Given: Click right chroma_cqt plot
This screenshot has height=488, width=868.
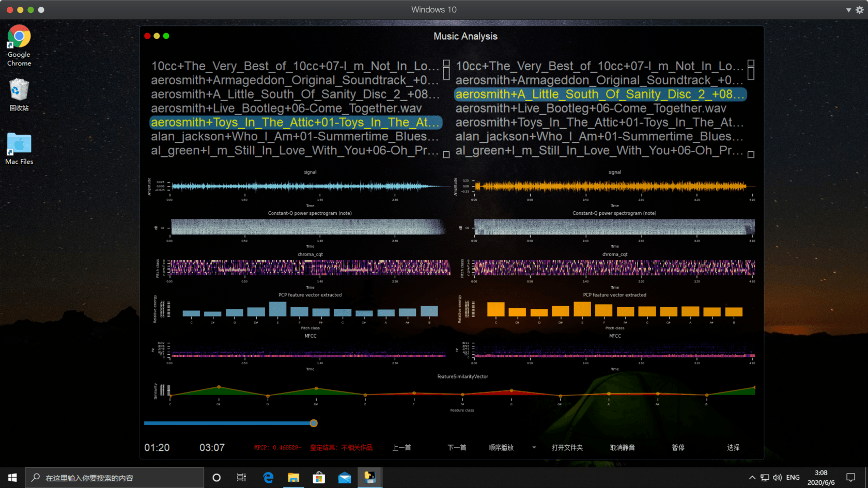Looking at the screenshot, I should (x=615, y=268).
